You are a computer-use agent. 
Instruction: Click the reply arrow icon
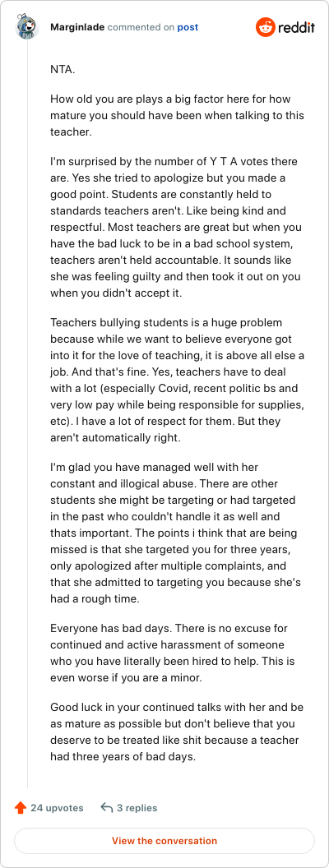(x=107, y=808)
